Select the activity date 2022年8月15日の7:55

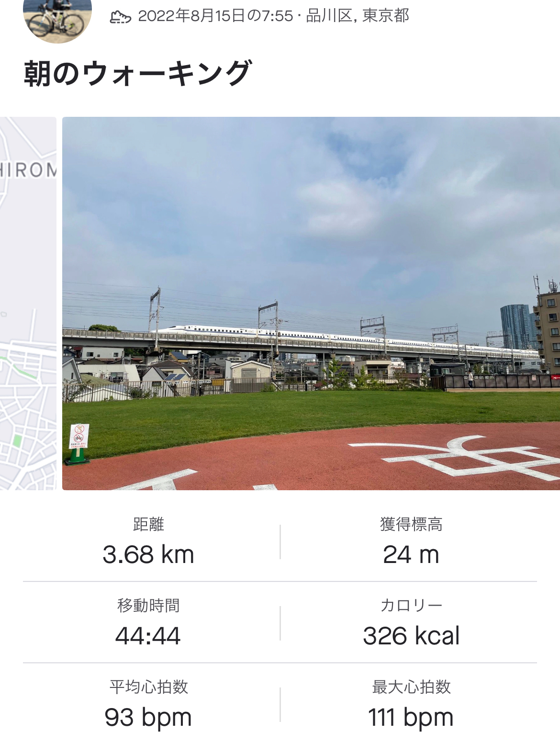tap(215, 16)
